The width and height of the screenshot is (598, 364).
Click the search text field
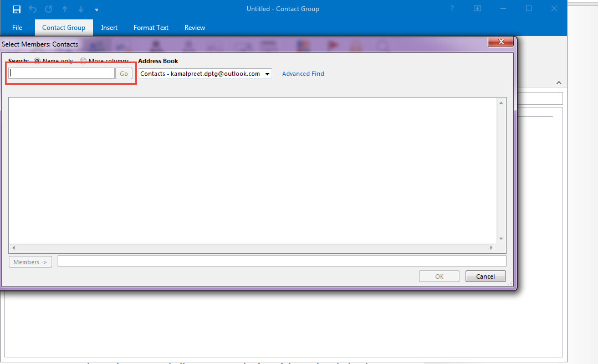coord(62,73)
